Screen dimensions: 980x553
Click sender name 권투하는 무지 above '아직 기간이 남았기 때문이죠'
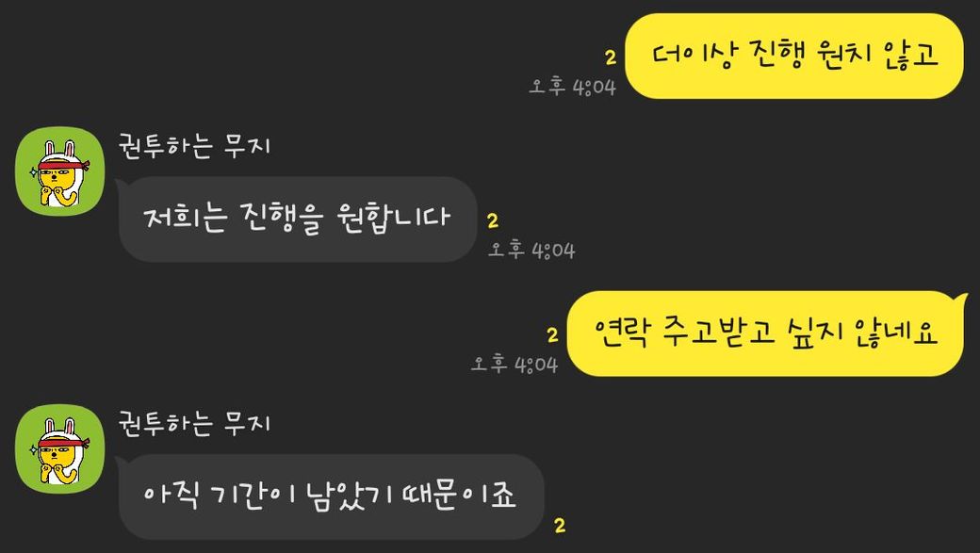coord(194,424)
